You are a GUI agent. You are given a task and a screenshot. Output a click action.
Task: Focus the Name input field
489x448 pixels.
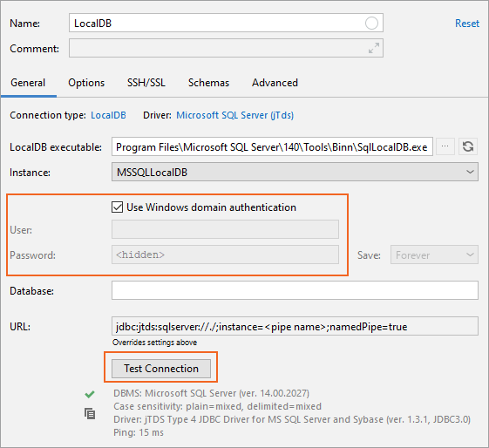coord(226,23)
